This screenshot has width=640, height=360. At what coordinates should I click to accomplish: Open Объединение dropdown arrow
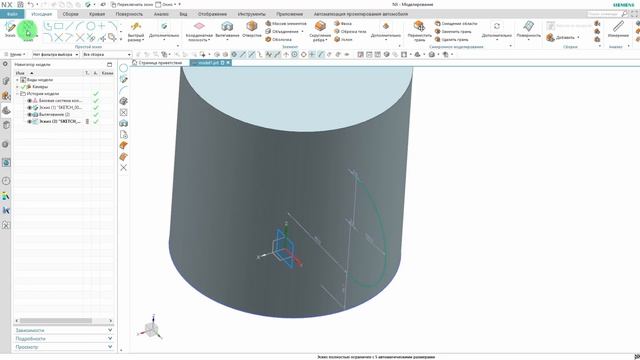coord(302,31)
